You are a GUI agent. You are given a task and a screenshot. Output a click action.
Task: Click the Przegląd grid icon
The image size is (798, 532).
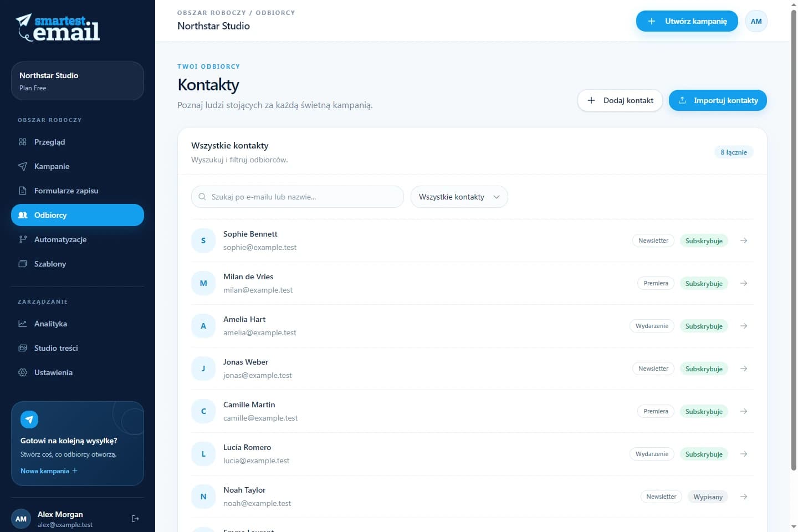click(x=23, y=142)
